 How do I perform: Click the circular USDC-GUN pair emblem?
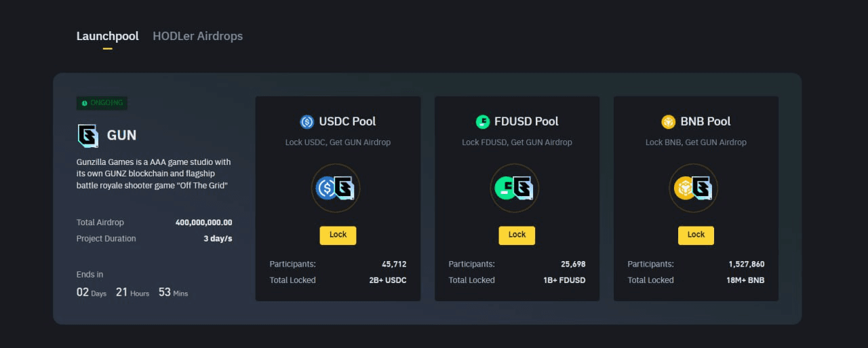336,188
